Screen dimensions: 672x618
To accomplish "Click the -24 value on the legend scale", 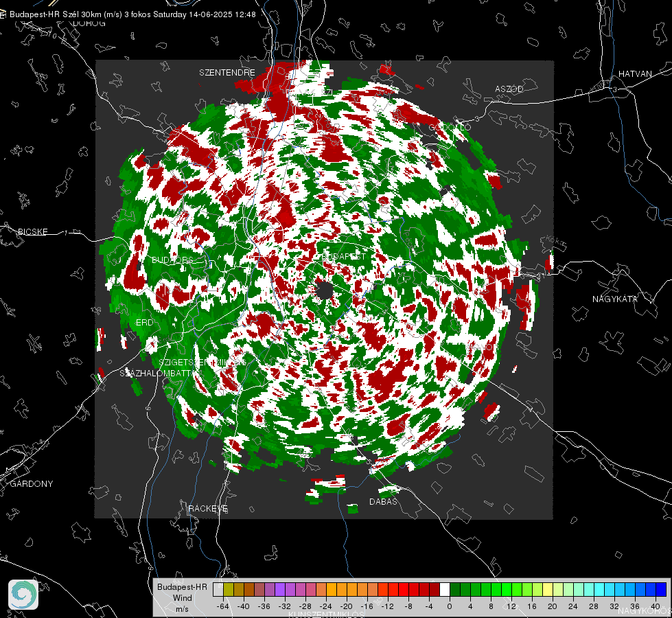I will click(x=326, y=606).
